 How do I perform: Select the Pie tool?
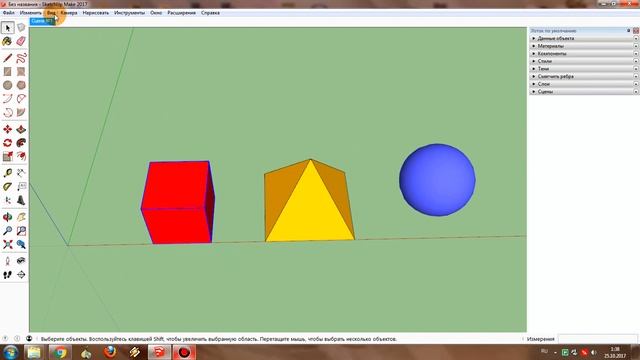point(21,112)
